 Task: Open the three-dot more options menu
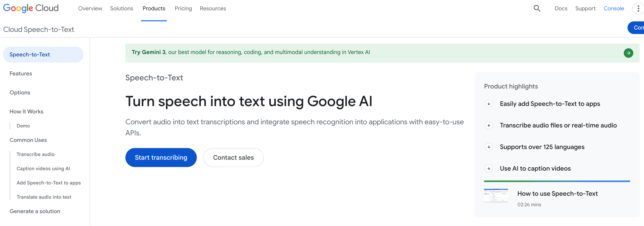[638, 9]
